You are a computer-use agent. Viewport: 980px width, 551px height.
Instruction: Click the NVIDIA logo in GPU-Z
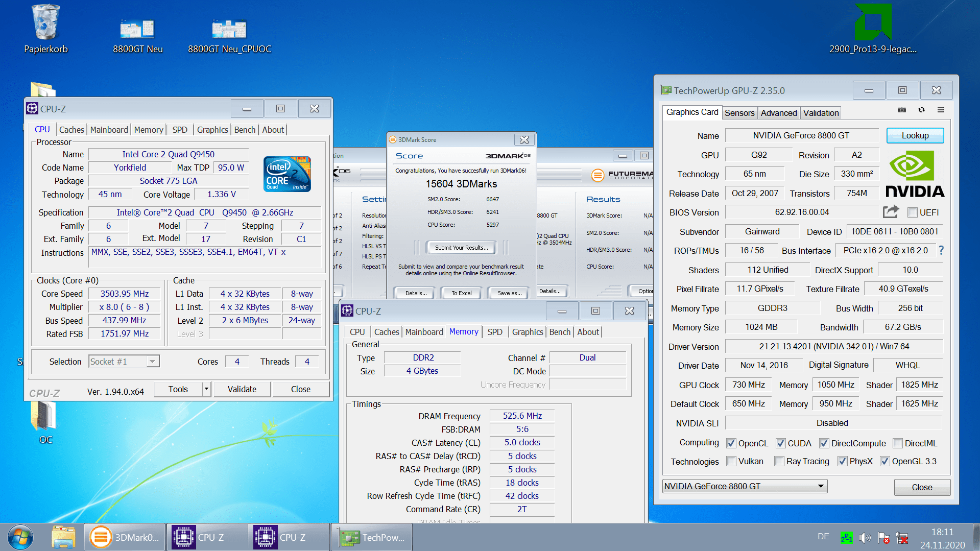tap(915, 174)
